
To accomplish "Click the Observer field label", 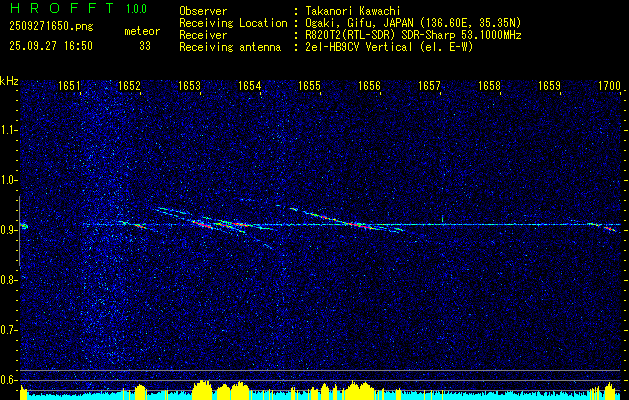I will click(x=203, y=11).
